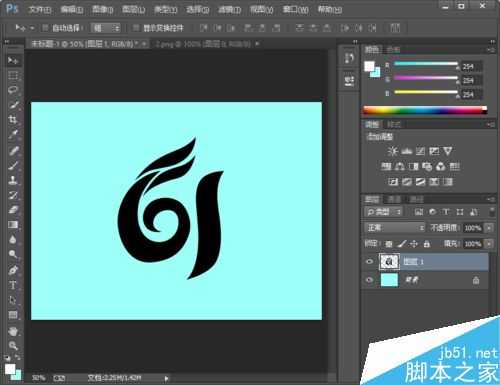The width and height of the screenshot is (500, 385).
Task: Add an Invert adjustment layer
Action: [x=393, y=182]
